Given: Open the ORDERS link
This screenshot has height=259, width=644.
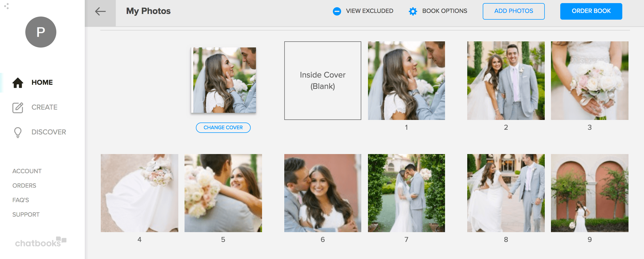Looking at the screenshot, I should pyautogui.click(x=24, y=186).
